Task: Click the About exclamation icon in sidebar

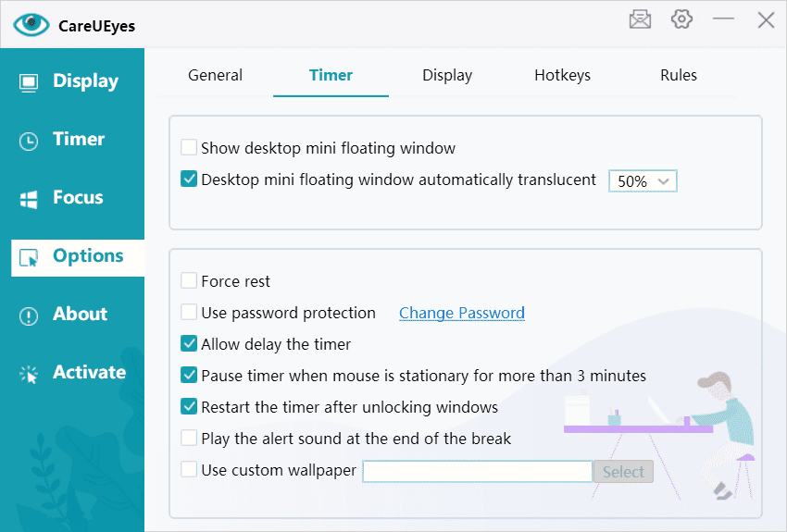Action: click(x=29, y=315)
